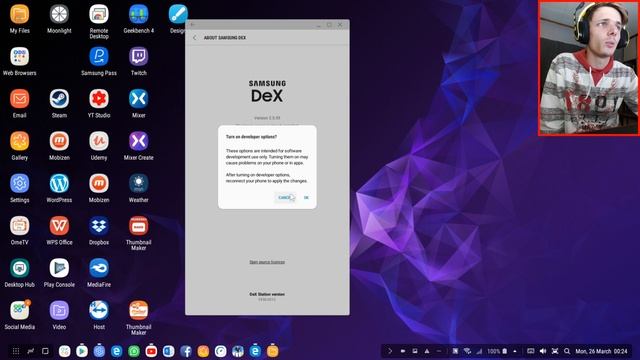Take a screen capture from the tray

pos(555,351)
